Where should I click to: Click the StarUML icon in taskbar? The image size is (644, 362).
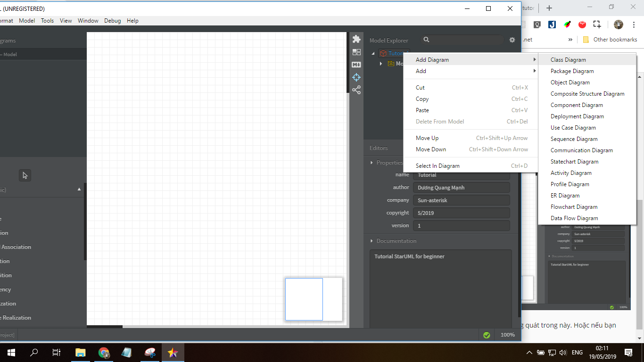(173, 353)
